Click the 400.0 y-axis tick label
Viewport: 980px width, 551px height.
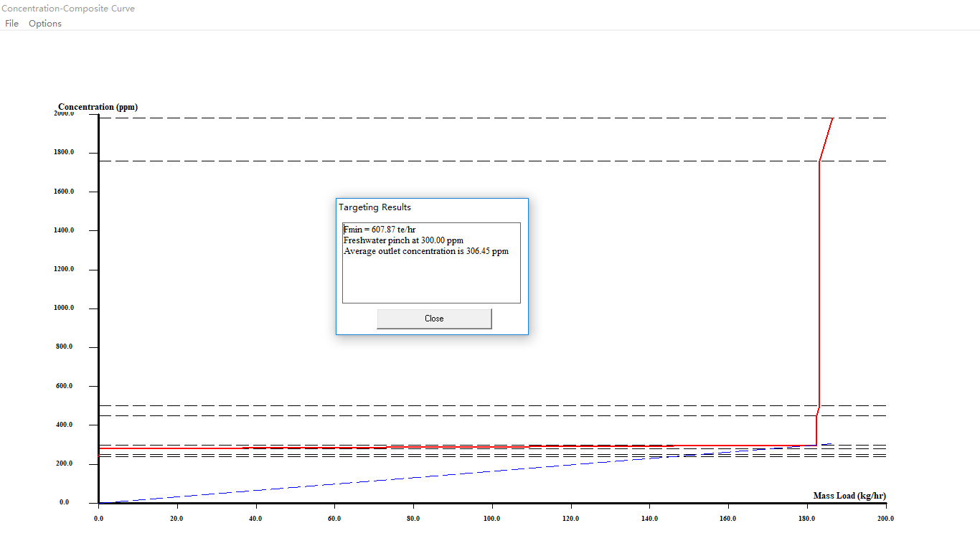tap(66, 425)
